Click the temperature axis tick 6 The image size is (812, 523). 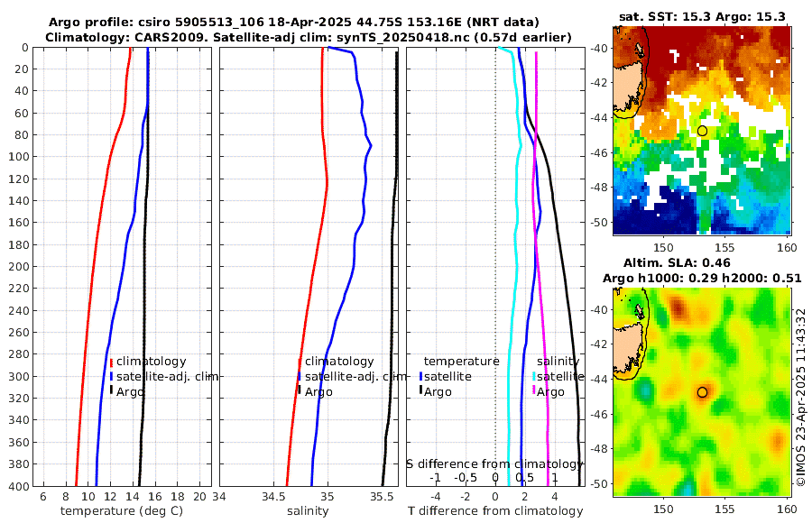43,496
